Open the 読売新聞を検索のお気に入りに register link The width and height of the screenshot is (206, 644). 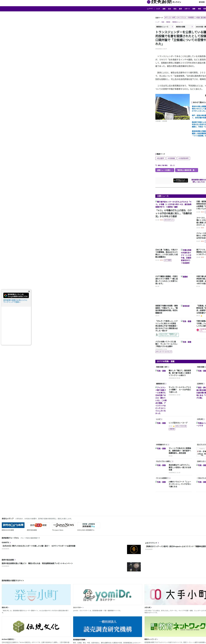pyautogui.click(x=15, y=301)
